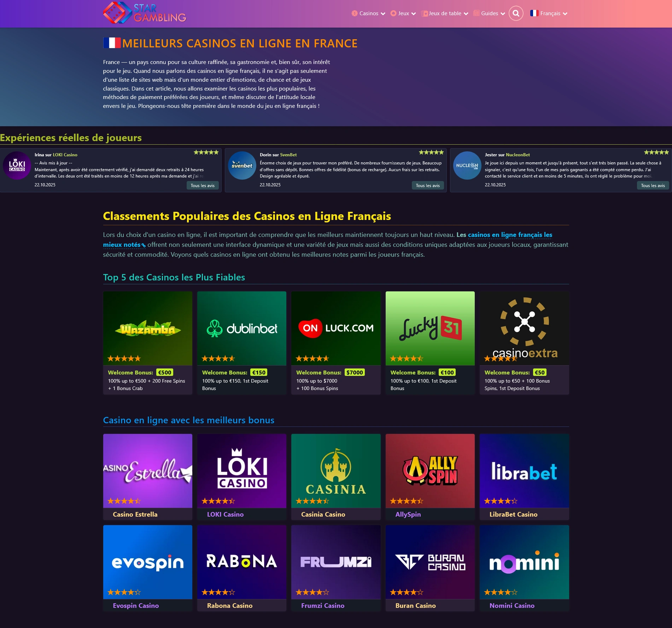
Task: Open the Nomini card image
Action: coord(524,562)
